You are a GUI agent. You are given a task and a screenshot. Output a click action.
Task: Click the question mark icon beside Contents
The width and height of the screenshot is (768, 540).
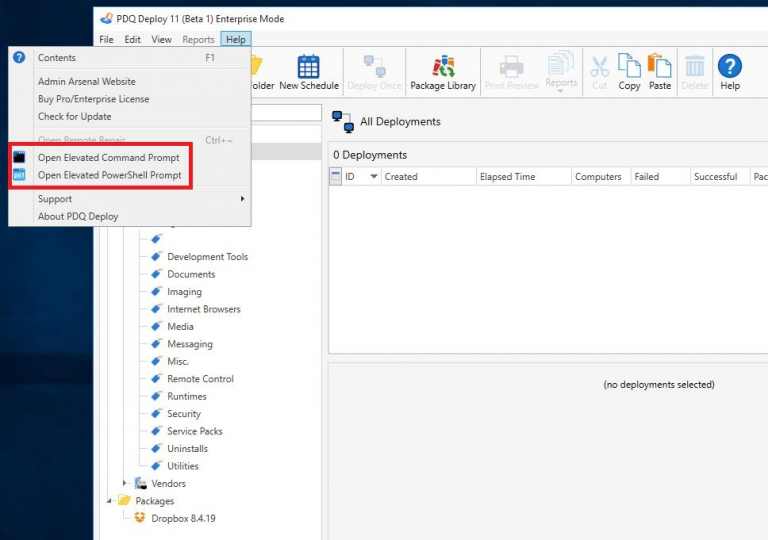point(19,57)
